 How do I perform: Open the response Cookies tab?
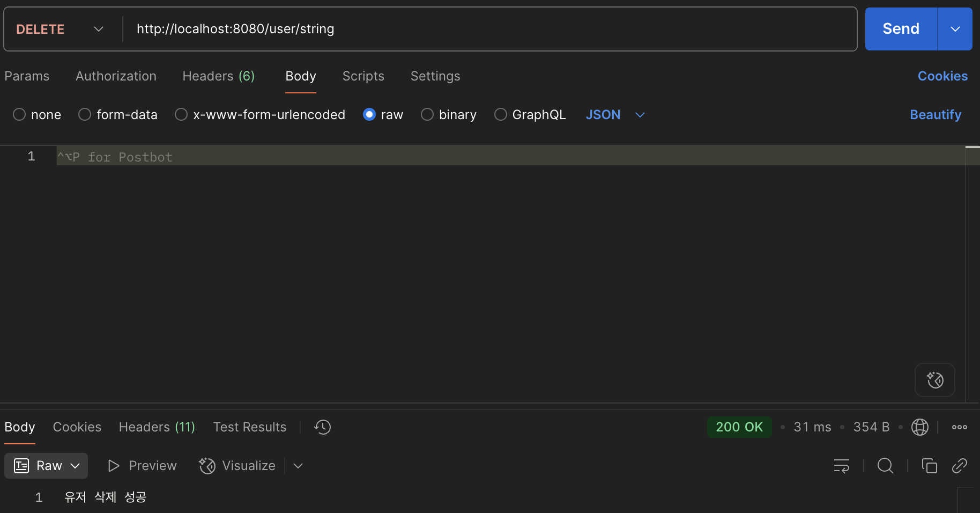(77, 427)
